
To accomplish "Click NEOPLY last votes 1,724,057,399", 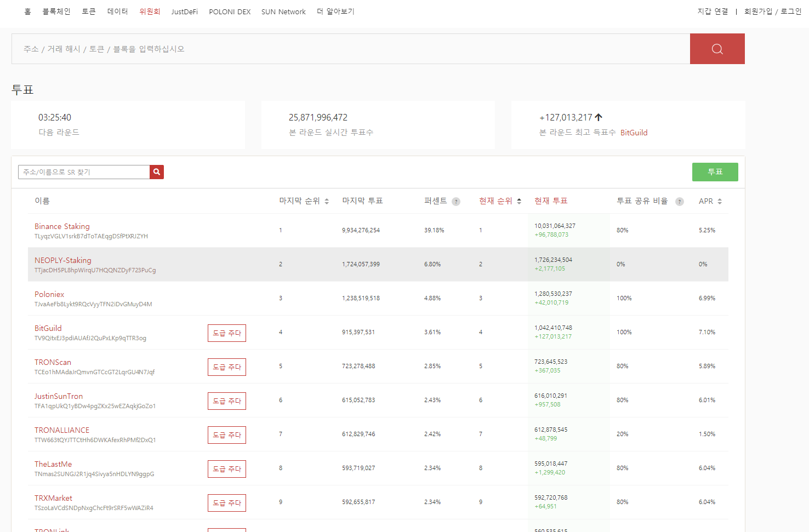I will pyautogui.click(x=361, y=264).
